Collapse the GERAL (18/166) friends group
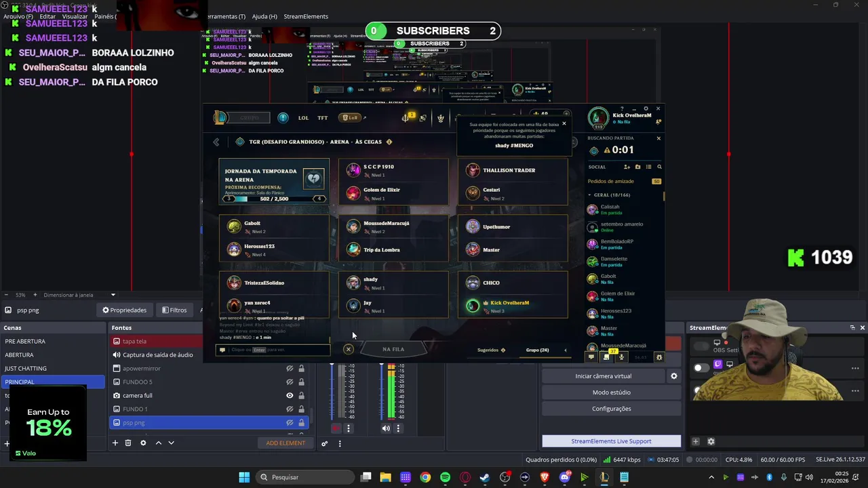This screenshot has width=868, height=488. (589, 195)
